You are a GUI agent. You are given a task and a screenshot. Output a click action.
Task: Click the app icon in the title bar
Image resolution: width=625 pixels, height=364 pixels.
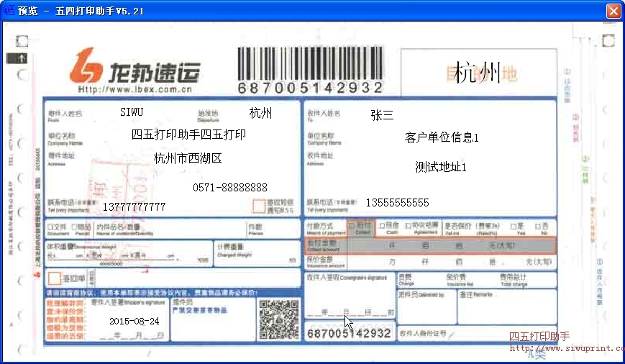(x=9, y=11)
